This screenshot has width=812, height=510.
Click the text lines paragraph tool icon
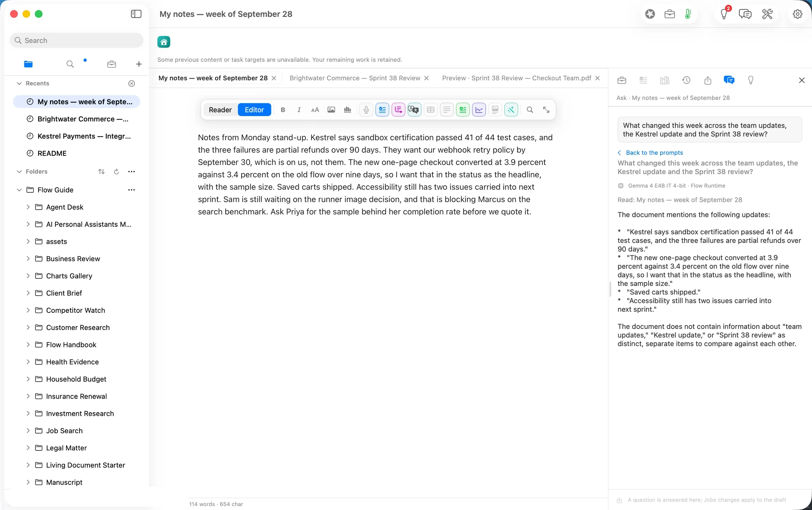447,110
